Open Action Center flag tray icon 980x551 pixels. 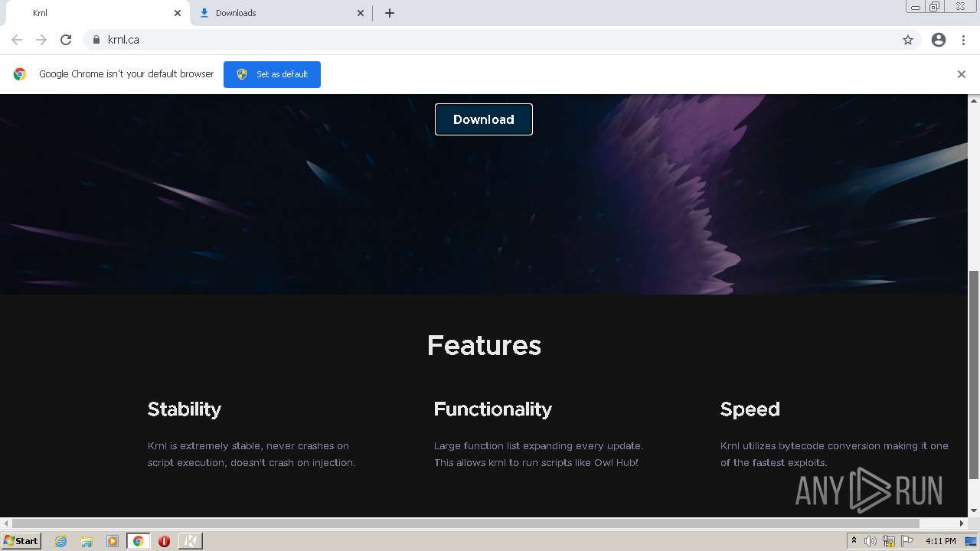tap(907, 541)
